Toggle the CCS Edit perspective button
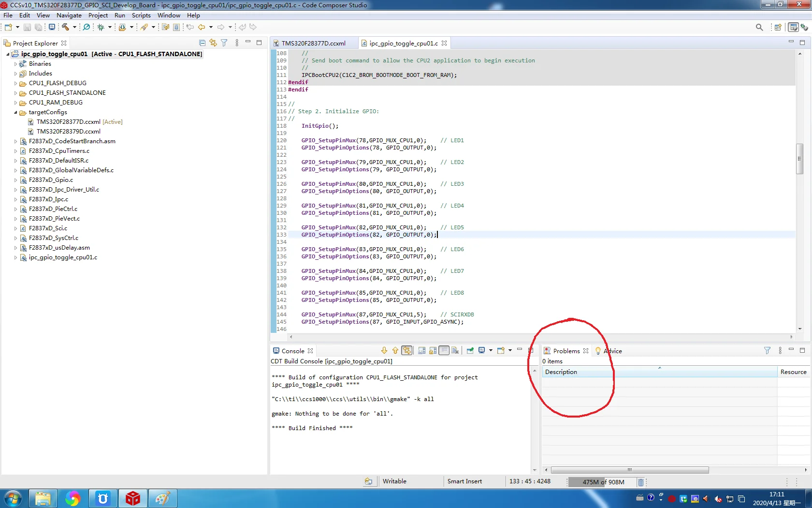 click(x=793, y=27)
